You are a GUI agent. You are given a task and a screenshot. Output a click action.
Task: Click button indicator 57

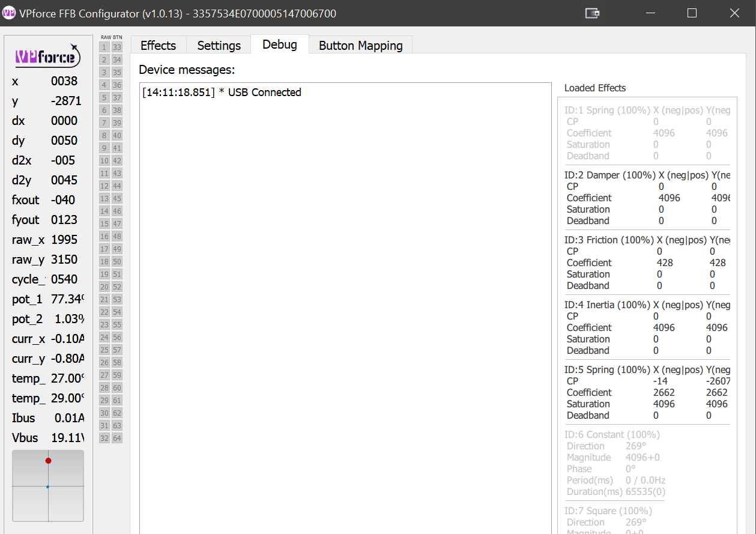point(117,350)
